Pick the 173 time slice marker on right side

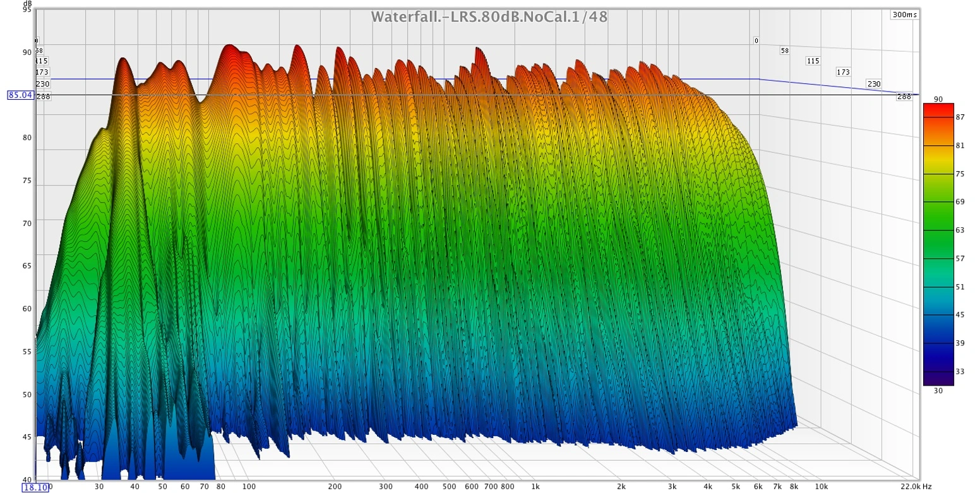coord(844,72)
